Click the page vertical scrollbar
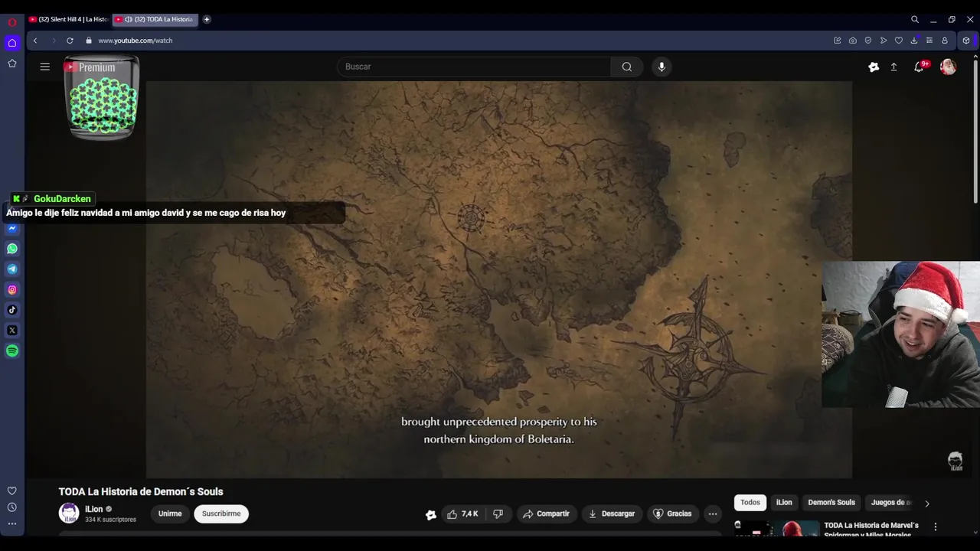 pos(975,130)
